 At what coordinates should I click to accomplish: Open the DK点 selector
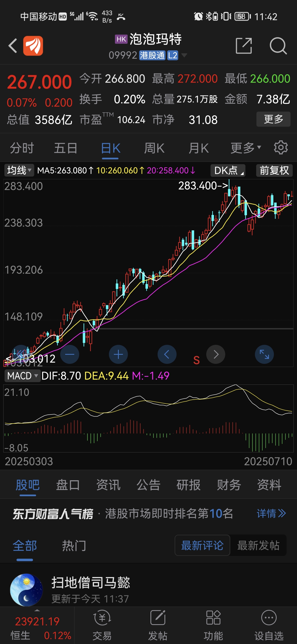(x=228, y=170)
